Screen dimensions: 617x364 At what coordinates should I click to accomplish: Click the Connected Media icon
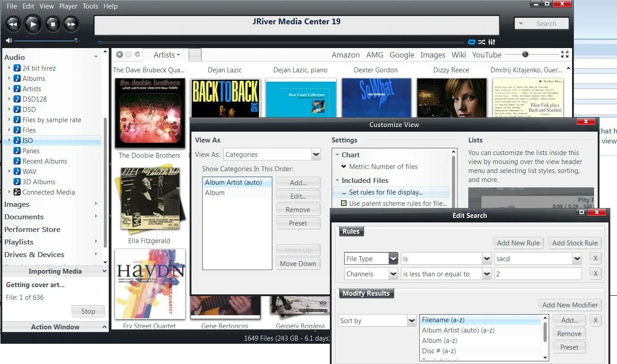coord(17,192)
